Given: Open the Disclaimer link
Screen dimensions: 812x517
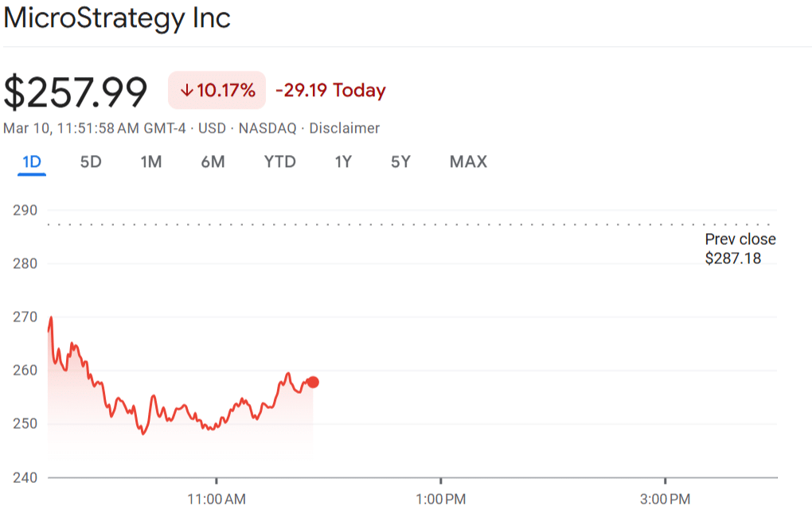Looking at the screenshot, I should click(x=344, y=128).
